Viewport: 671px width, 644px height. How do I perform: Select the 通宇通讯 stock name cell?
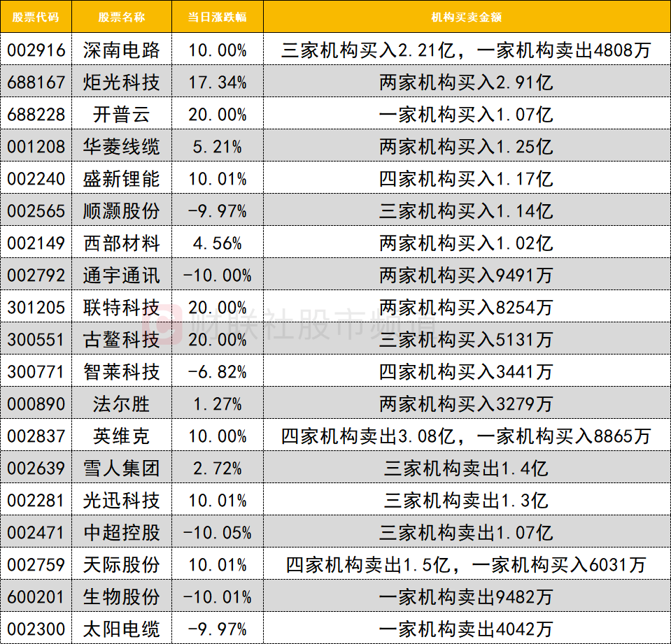[121, 276]
